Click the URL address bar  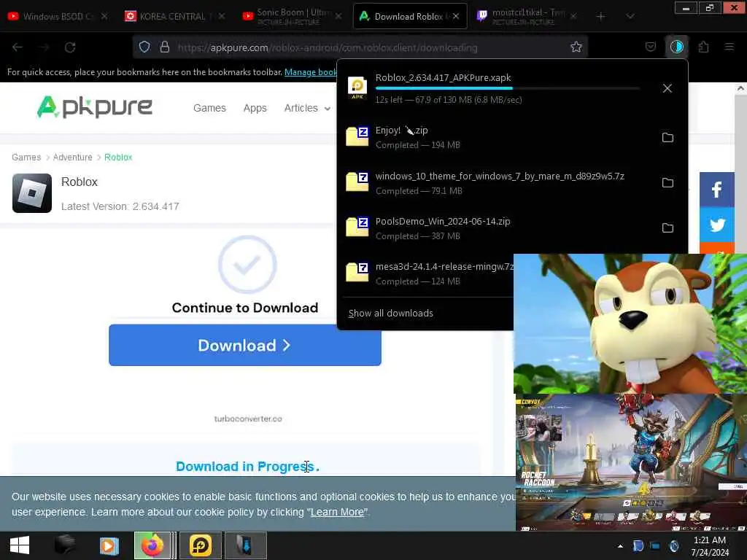click(362, 47)
